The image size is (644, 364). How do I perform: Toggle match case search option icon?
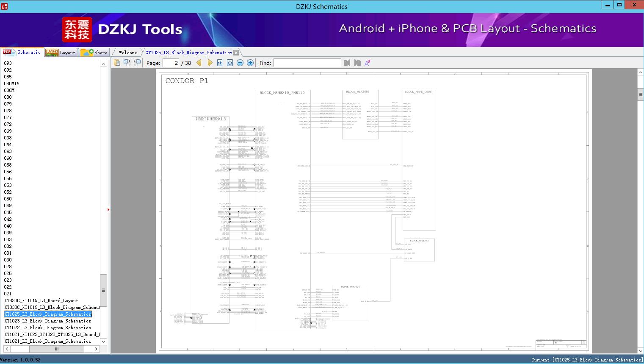click(368, 63)
